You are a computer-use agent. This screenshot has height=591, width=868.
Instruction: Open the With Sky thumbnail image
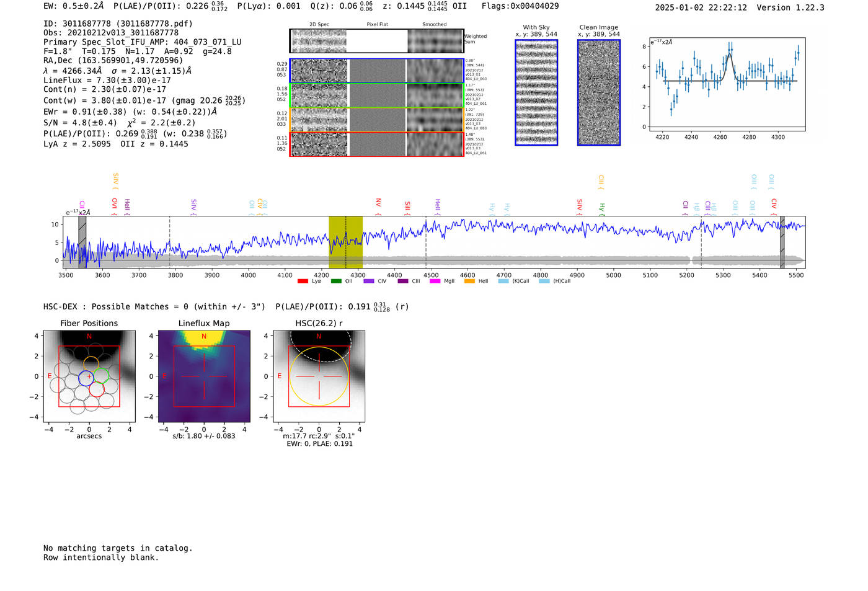pyautogui.click(x=536, y=92)
